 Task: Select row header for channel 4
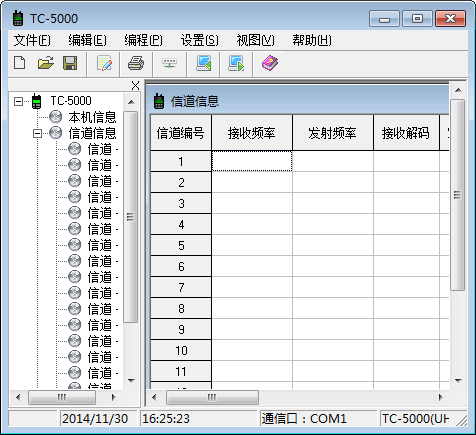coord(181,224)
